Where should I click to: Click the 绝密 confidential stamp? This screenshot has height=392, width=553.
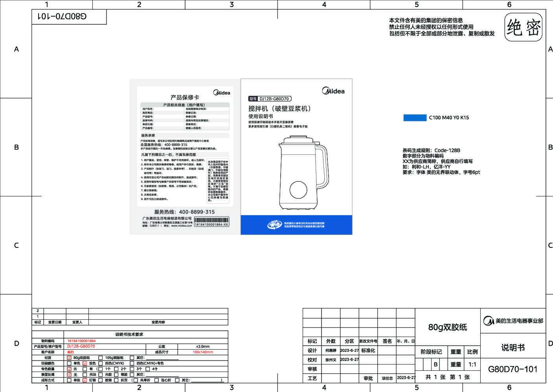click(x=524, y=27)
